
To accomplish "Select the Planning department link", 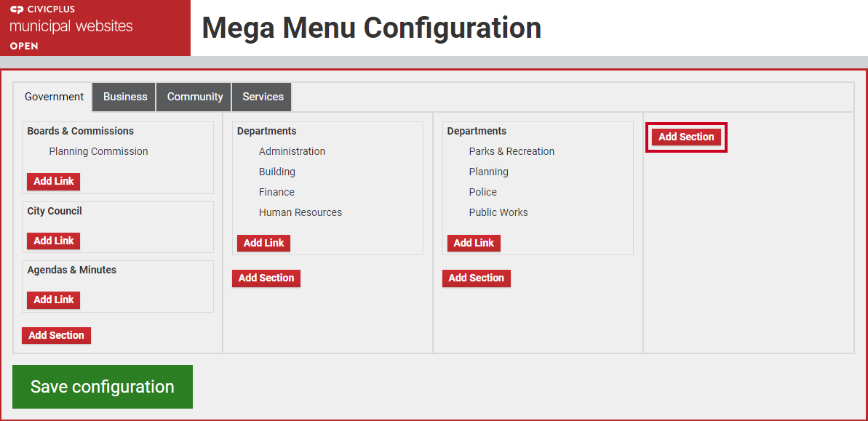I will click(488, 172).
